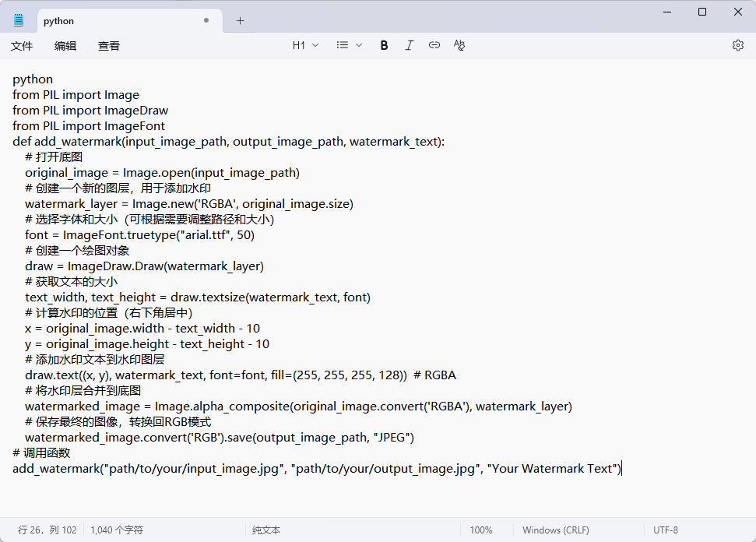
Task: Switch to the python tab
Action: (130, 21)
